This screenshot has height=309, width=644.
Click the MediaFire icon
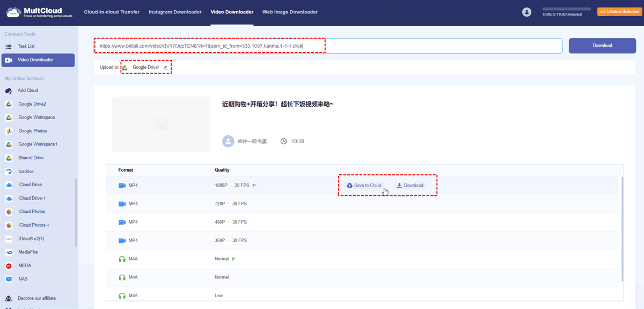tap(9, 252)
